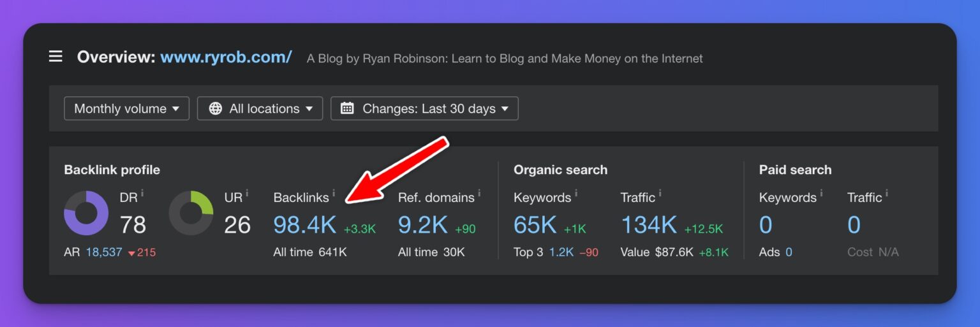Open the All locations dropdown

click(x=260, y=108)
